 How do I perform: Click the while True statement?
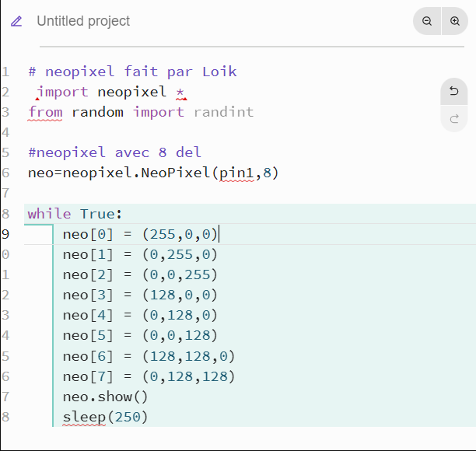75,214
